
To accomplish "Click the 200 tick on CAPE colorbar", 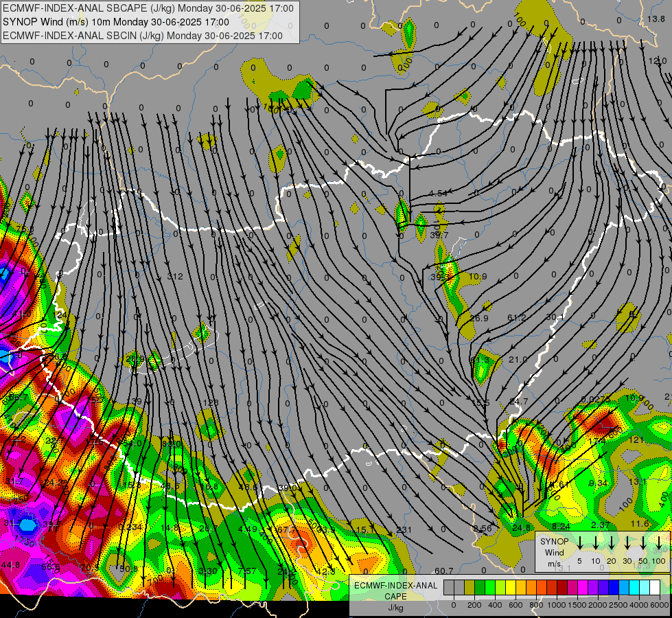I will (x=474, y=605).
